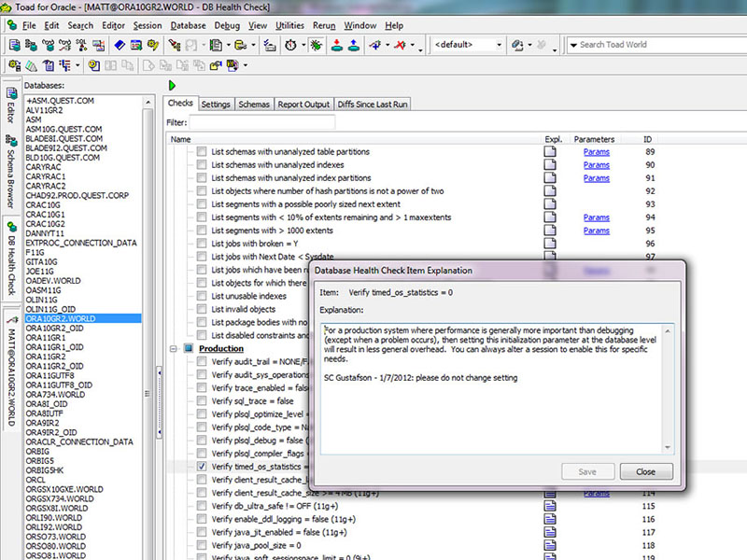Click the Filter text input field
The image size is (747, 560).
pyautogui.click(x=261, y=122)
